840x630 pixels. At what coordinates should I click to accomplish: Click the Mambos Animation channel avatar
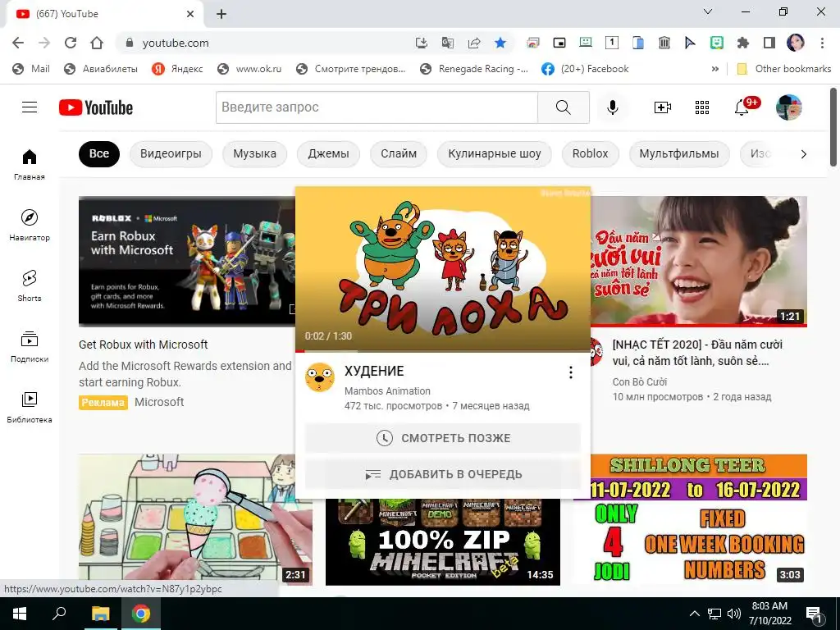[320, 377]
